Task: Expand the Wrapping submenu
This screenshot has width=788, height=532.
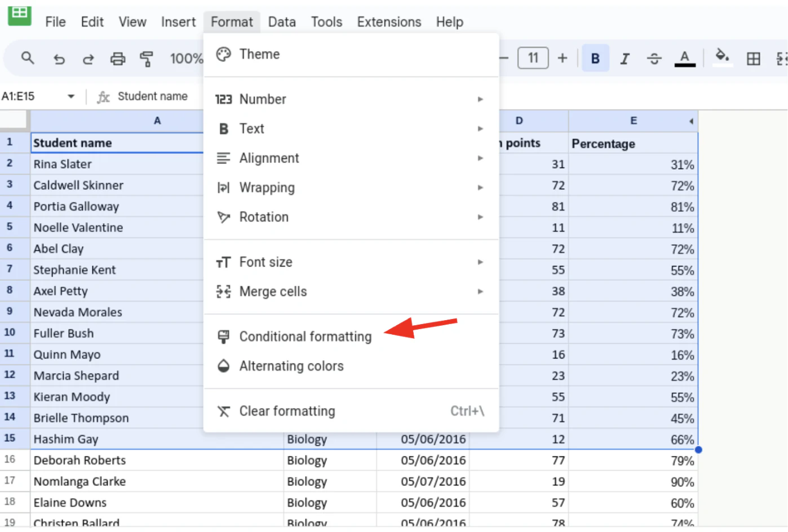Action: [x=351, y=188]
